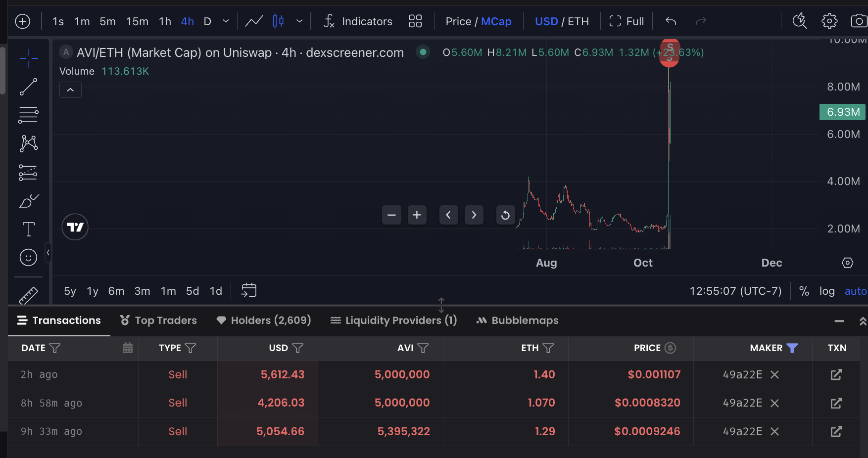
Task: Open the time interval dropdown arrow
Action: [x=226, y=21]
